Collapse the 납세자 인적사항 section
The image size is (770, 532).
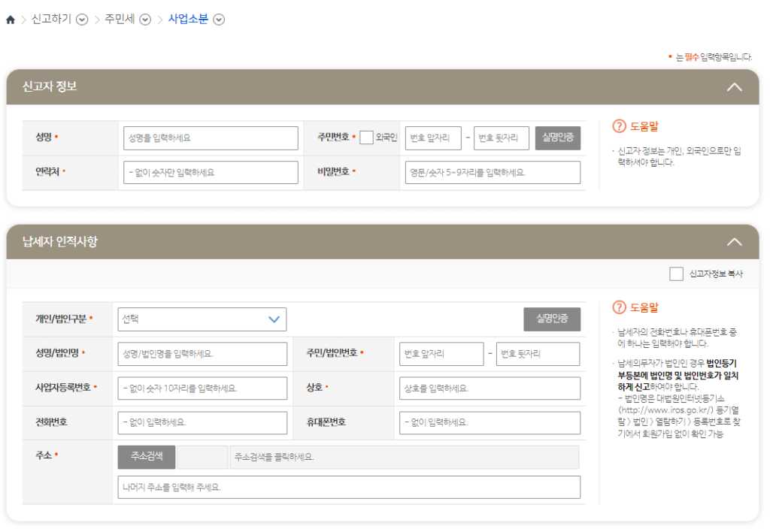734,242
